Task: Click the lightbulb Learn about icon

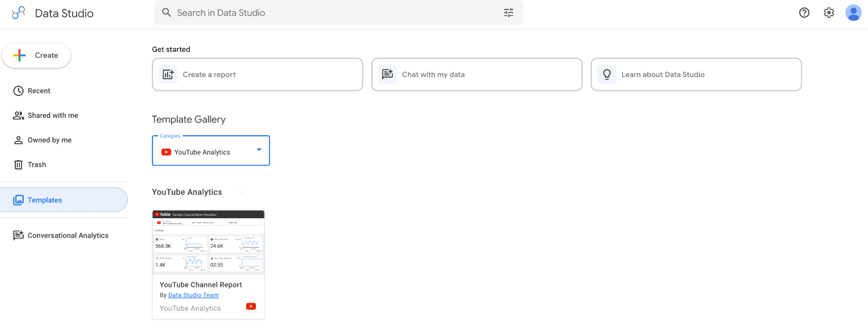Action: click(x=607, y=75)
